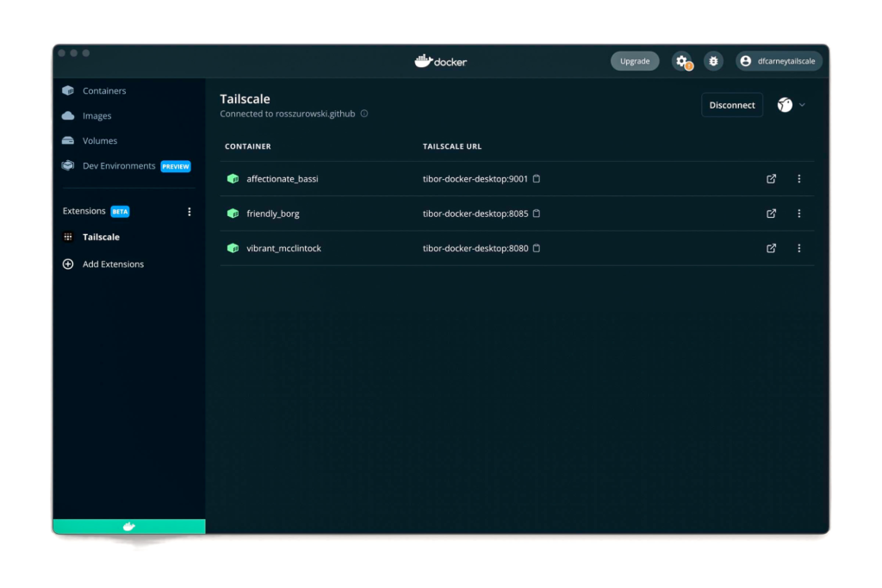882x588 pixels.
Task: Click tibor-docker-desktop:8080 URL
Action: [x=475, y=248]
